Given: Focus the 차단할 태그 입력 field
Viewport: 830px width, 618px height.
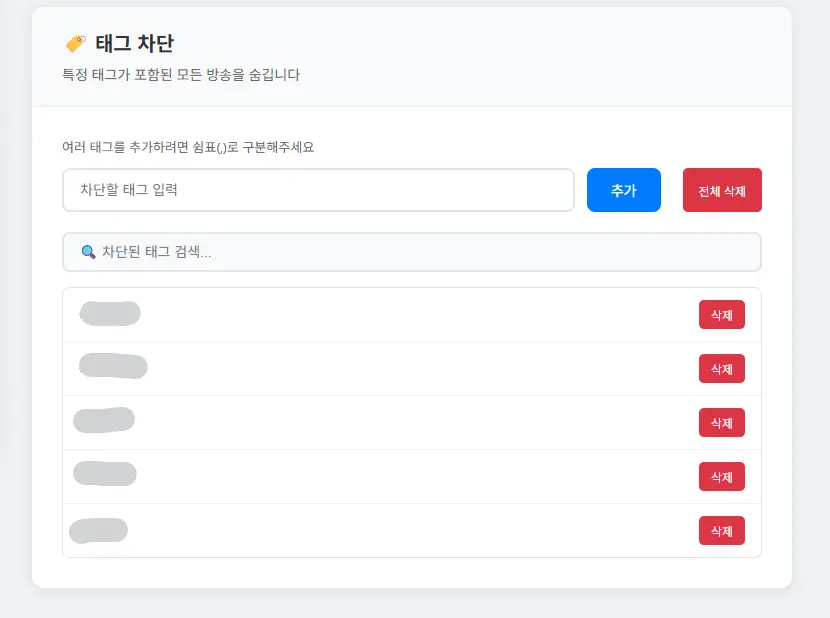Looking at the screenshot, I should coord(318,190).
